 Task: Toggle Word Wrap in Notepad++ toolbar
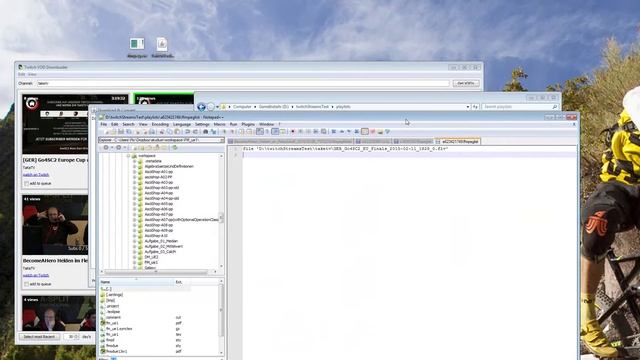coord(260,131)
